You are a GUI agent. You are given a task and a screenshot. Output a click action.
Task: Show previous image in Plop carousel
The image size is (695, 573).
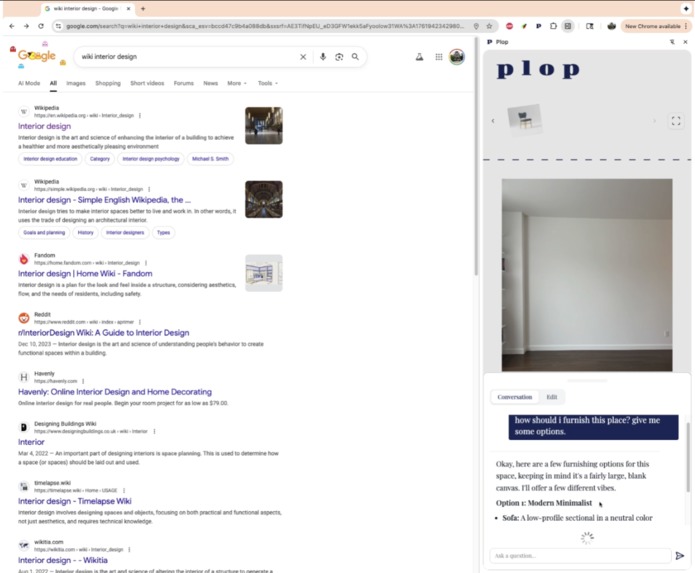point(493,121)
